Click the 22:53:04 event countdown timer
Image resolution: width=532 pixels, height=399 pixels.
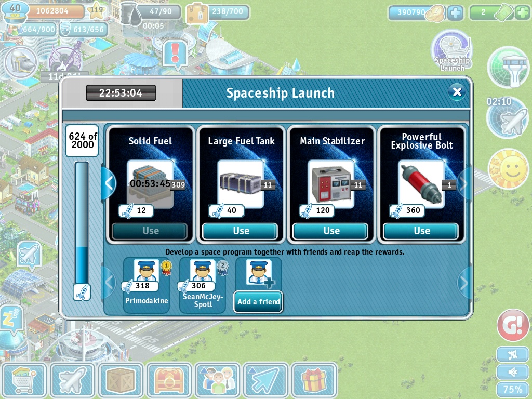pos(121,92)
